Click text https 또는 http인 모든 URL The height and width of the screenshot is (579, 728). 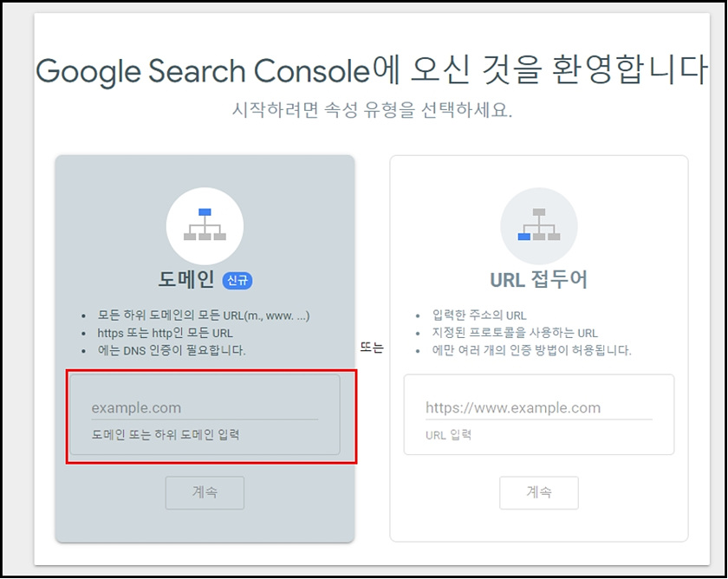[x=165, y=333]
